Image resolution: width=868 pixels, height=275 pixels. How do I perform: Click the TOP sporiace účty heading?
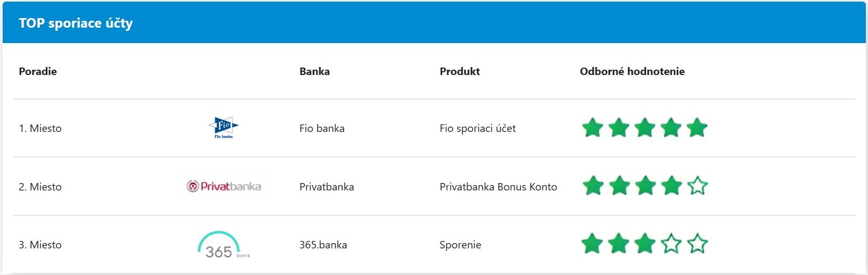76,23
